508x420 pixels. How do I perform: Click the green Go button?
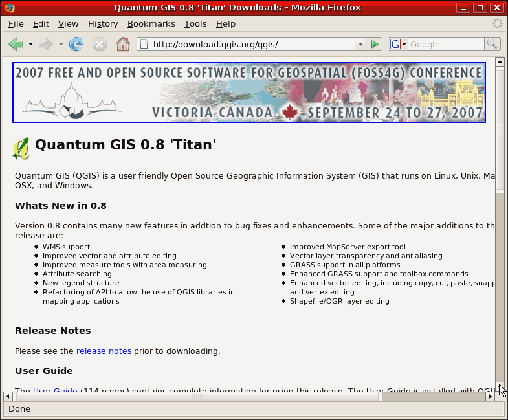375,45
